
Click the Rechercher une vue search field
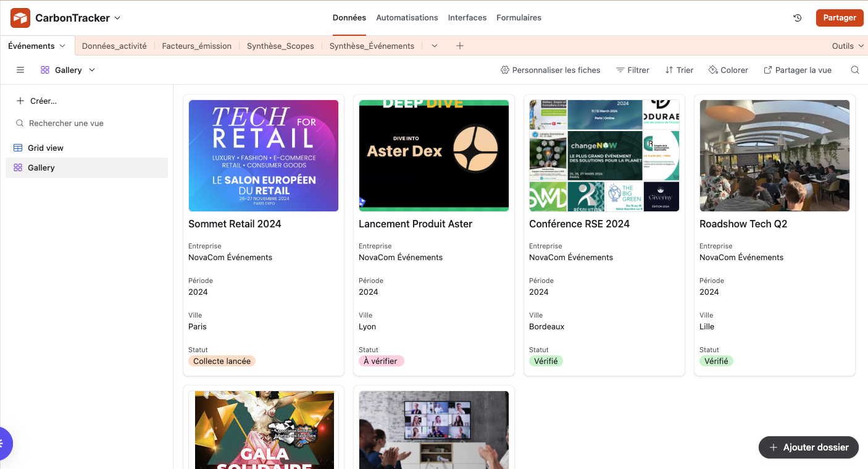[66, 123]
